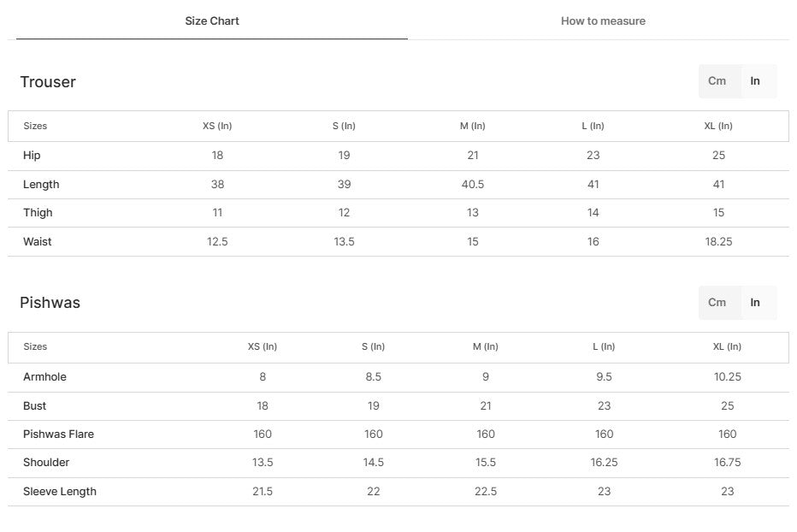Select In units for the Pishwas table

point(755,302)
